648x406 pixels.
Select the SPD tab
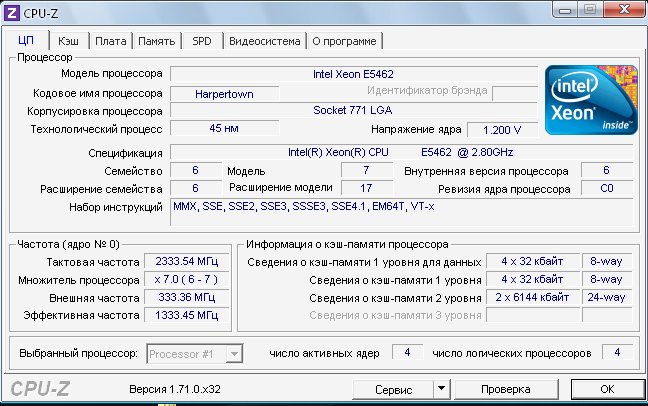(202, 41)
